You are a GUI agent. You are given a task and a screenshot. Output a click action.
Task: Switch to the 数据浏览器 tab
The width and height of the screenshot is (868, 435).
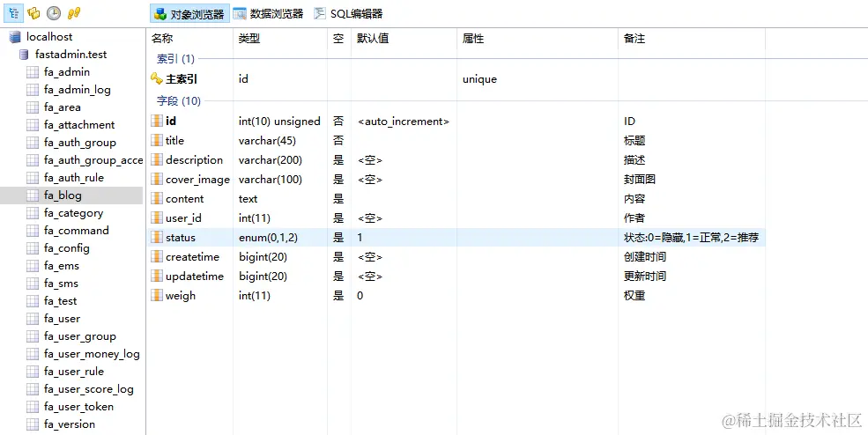click(x=269, y=14)
